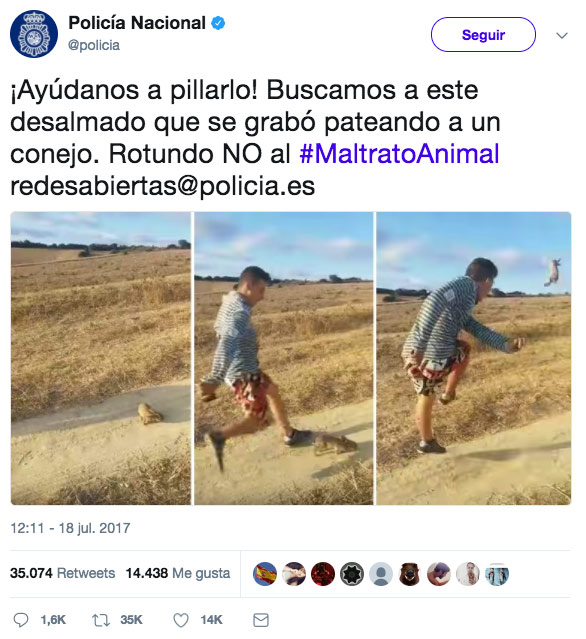
Task: Send tweet via envelope message icon
Action: point(261,620)
